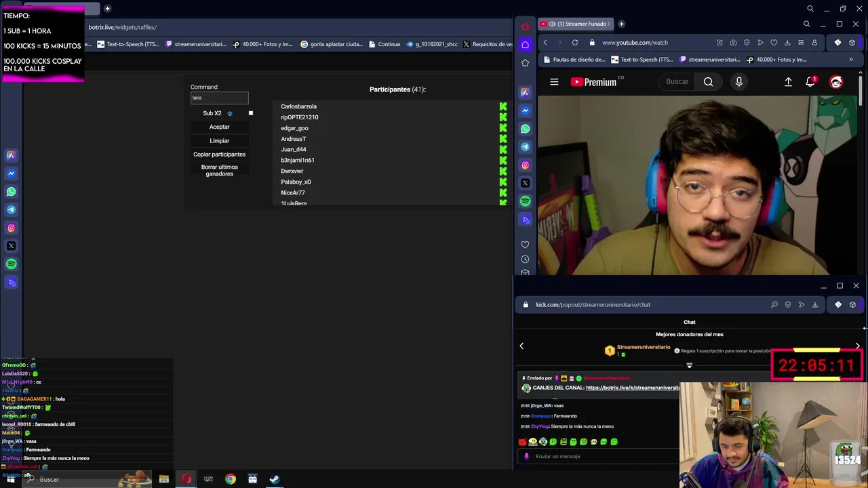This screenshot has width=868, height=488.
Task: Open the YouTube account avatar menu
Action: click(x=836, y=82)
